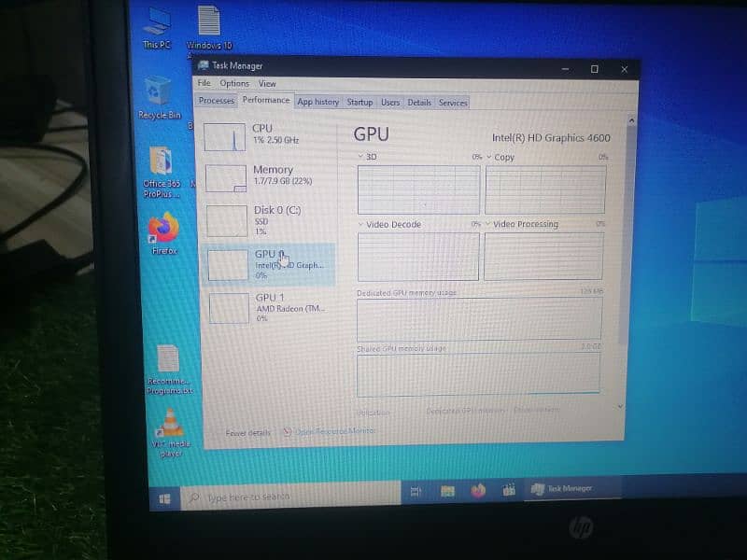Screen dimensions: 747x560
Task: Expand the 3D graph engine dropdown
Action: pyautogui.click(x=361, y=158)
